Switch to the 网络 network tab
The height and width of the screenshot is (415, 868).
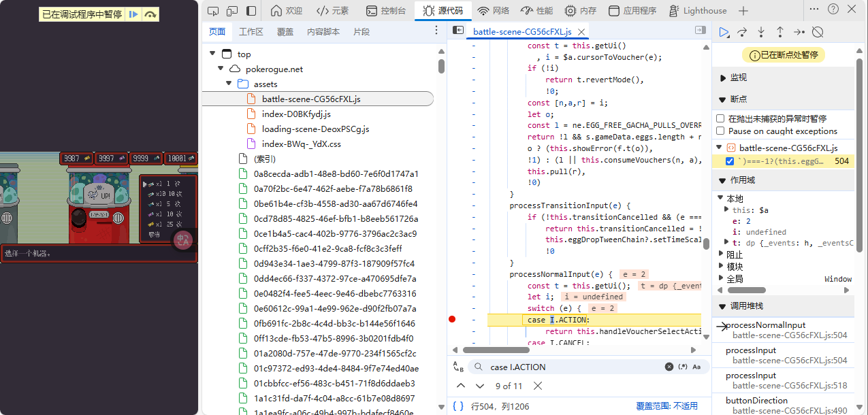(493, 11)
